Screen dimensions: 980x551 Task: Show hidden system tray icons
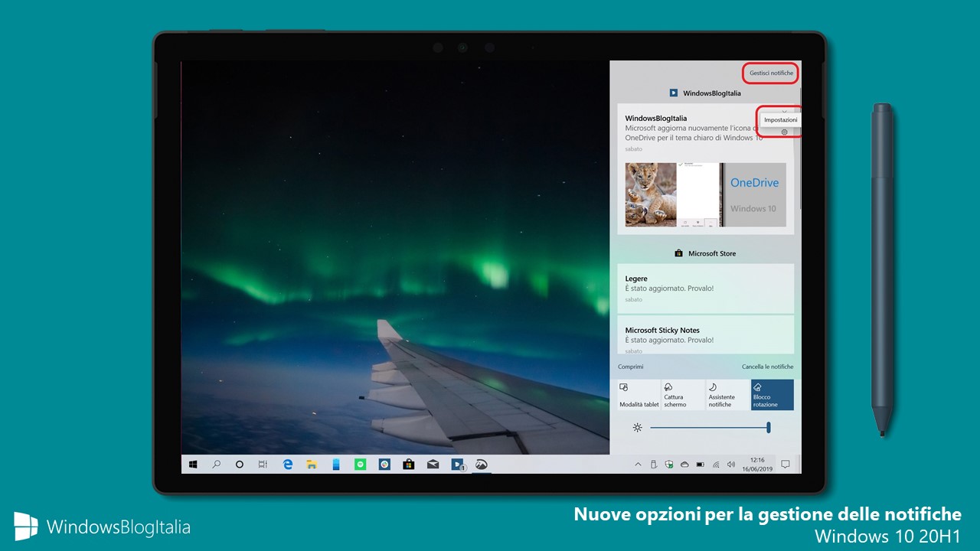tap(637, 464)
